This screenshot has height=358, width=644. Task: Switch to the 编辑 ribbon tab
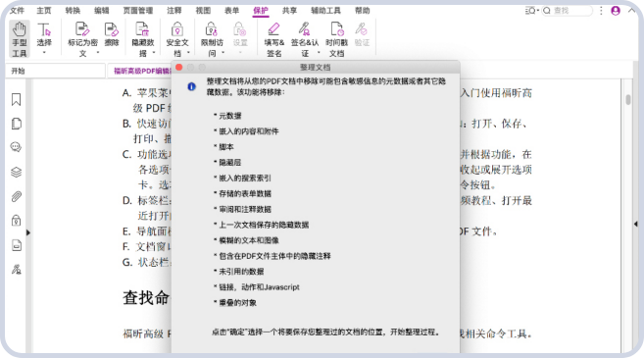pos(101,11)
